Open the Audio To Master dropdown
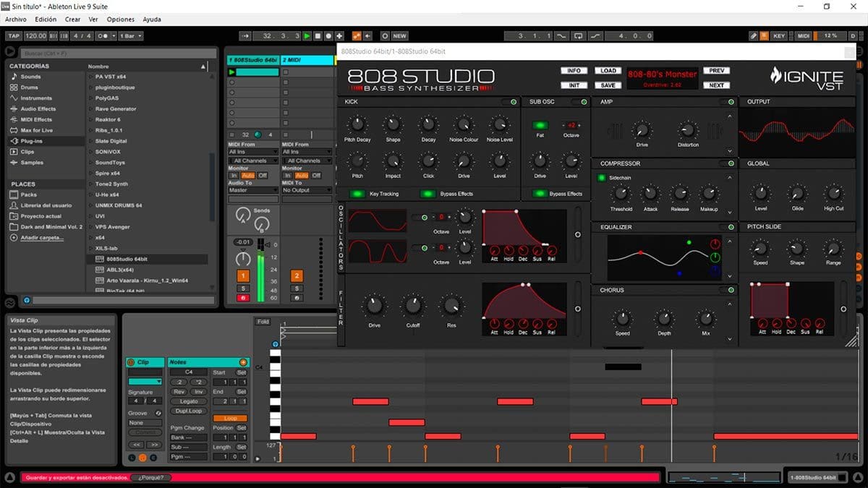This screenshot has height=488, width=868. point(252,190)
